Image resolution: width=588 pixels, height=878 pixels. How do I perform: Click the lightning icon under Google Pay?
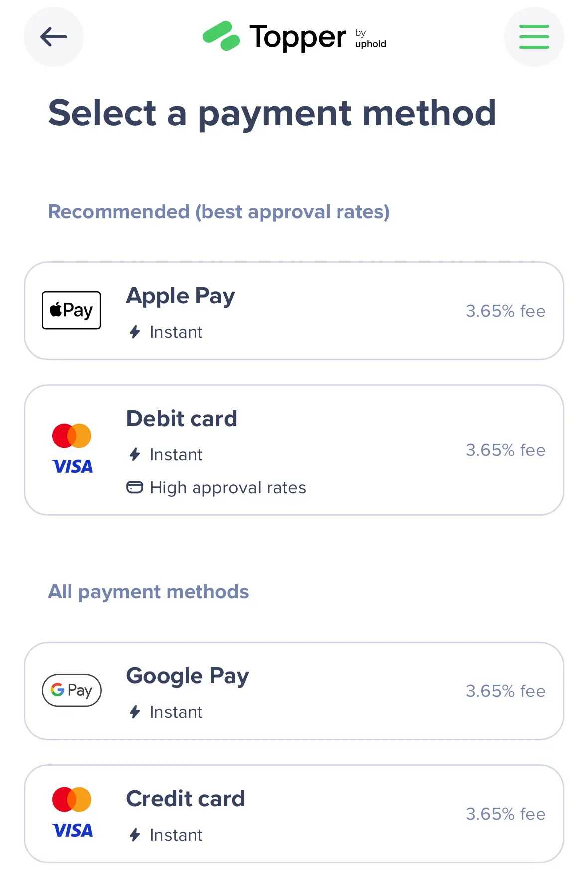point(135,712)
